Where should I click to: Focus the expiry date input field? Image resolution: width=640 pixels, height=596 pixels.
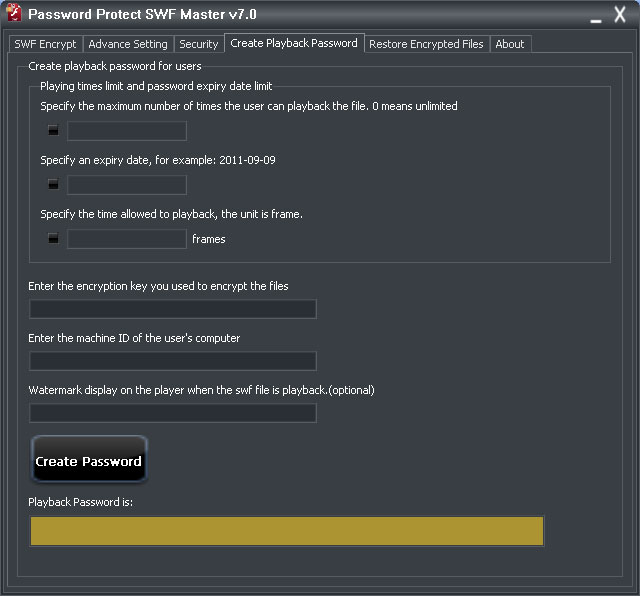127,185
